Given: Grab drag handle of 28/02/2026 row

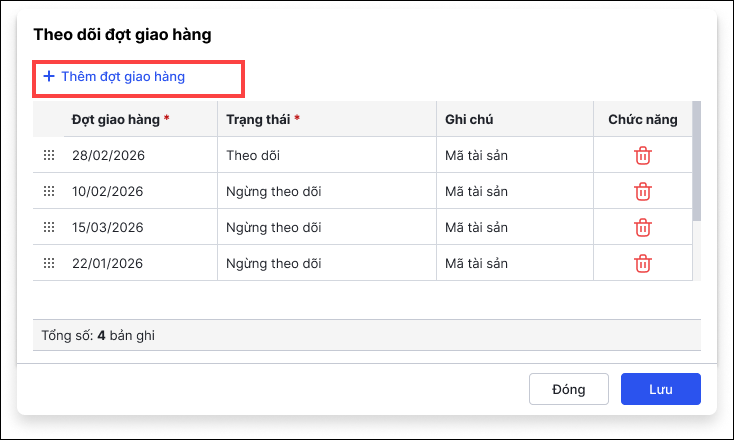Looking at the screenshot, I should [48, 155].
